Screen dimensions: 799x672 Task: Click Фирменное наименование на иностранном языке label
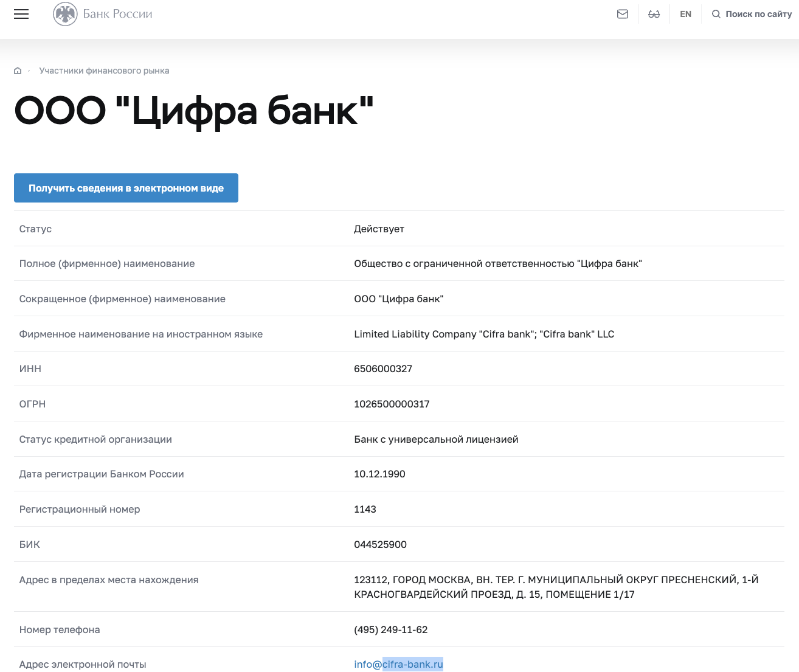141,334
